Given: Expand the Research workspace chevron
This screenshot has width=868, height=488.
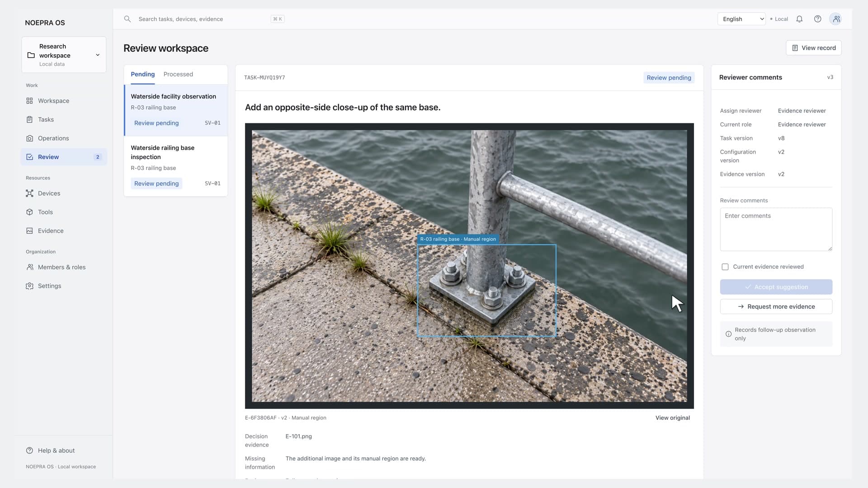Looking at the screenshot, I should coord(98,55).
